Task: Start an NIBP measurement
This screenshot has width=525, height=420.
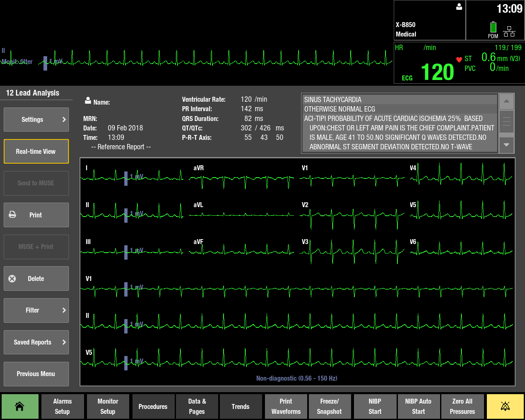Action: (374, 406)
